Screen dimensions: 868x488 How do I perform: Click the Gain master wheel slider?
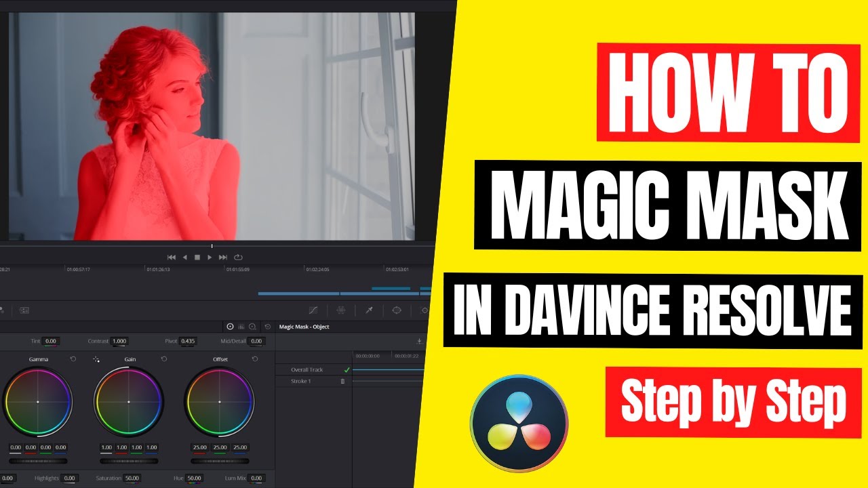(x=129, y=461)
